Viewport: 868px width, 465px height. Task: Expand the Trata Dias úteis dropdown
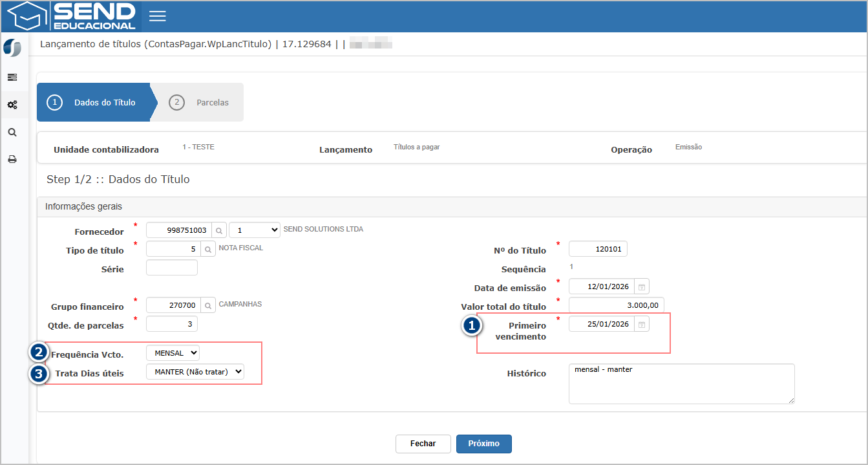[195, 371]
